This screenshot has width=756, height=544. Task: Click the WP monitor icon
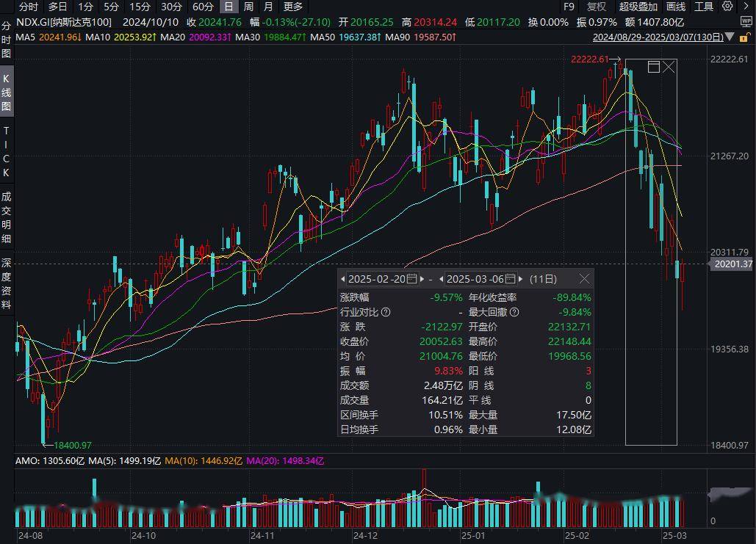click(746, 22)
